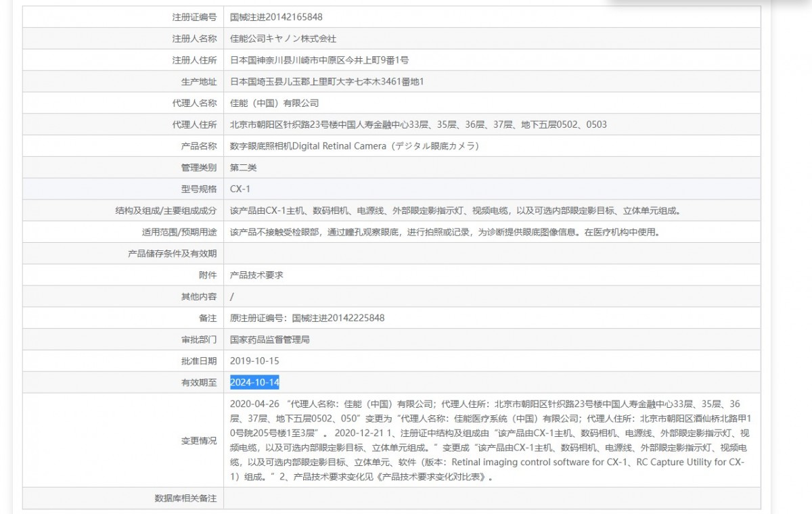Click the 生产地址 label
The width and height of the screenshot is (812, 514).
point(199,82)
